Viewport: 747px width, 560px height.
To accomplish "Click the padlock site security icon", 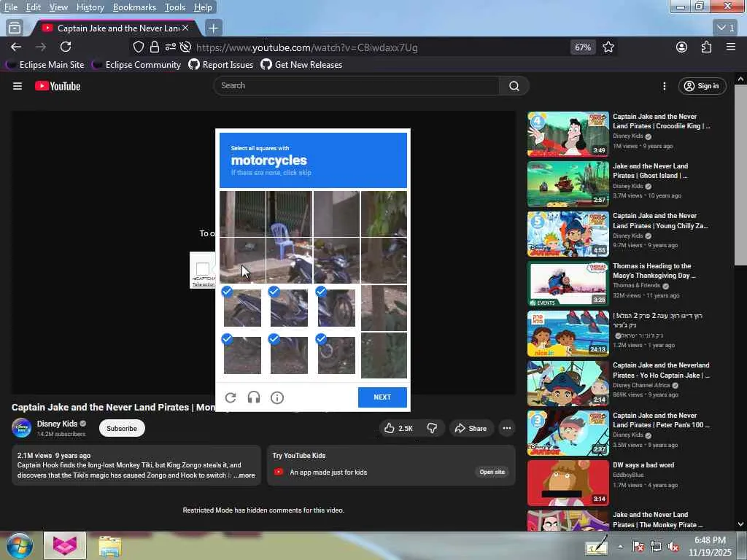I will (154, 47).
